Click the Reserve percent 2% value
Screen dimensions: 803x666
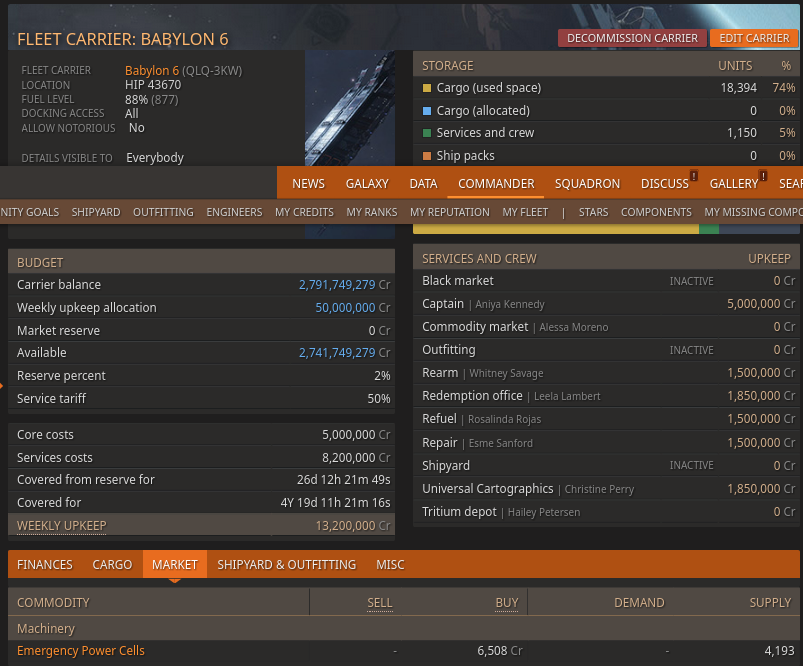pyautogui.click(x=382, y=376)
